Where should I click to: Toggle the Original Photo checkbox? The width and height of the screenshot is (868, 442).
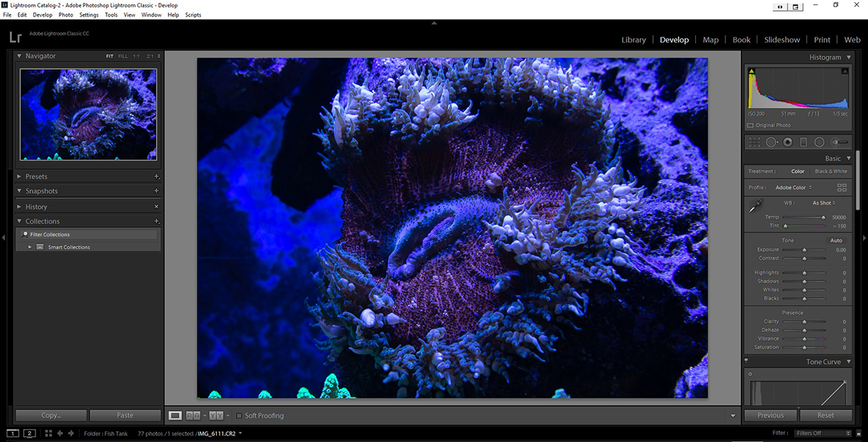click(x=751, y=126)
